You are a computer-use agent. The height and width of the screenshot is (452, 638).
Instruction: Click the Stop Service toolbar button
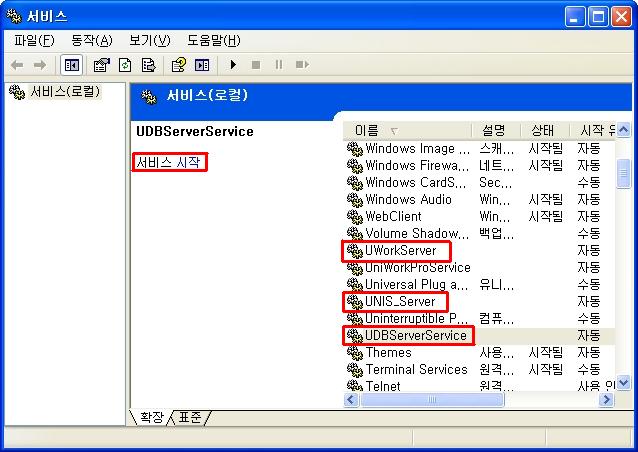(256, 65)
